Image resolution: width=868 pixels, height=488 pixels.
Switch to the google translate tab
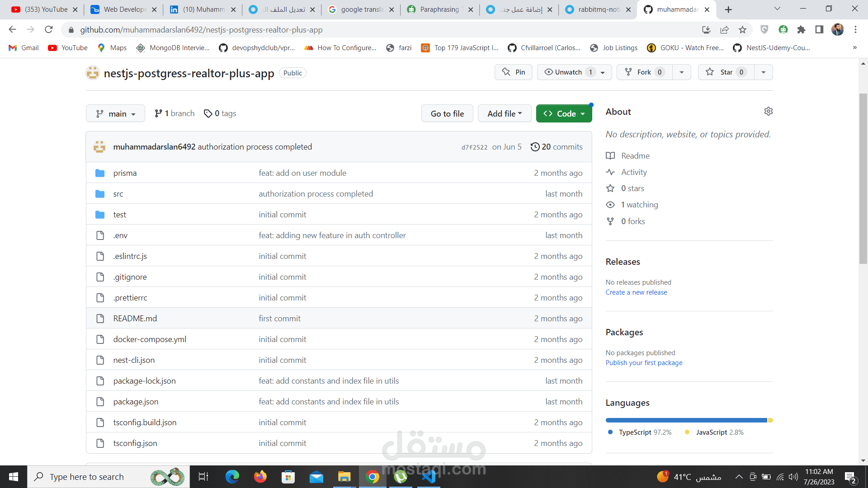tap(362, 9)
